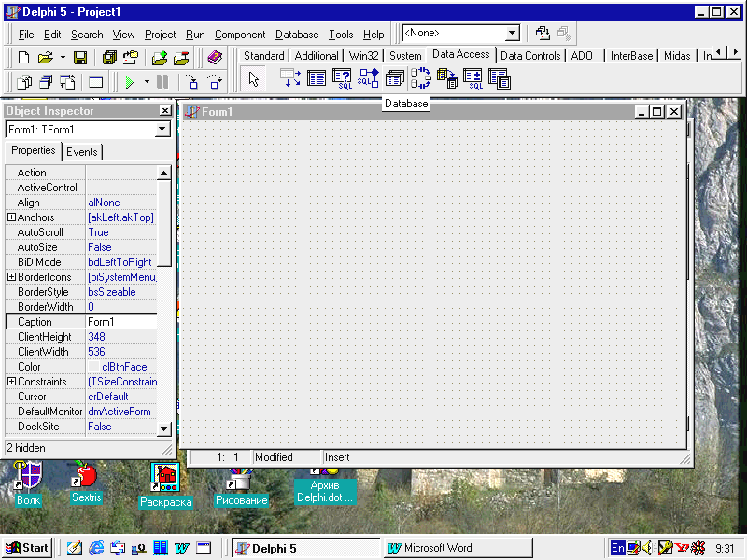Click the En language indicator in tray
Image resolution: width=747 pixels, height=560 pixels.
coord(617,548)
